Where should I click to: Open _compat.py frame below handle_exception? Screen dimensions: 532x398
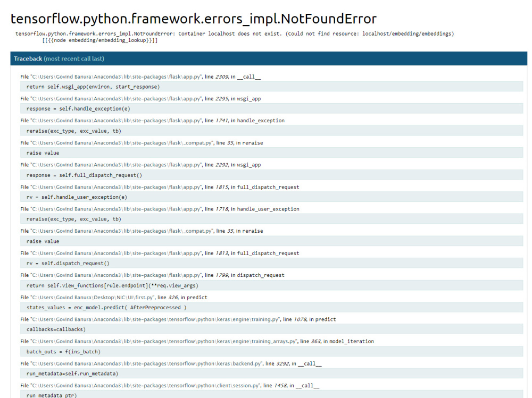142,143
